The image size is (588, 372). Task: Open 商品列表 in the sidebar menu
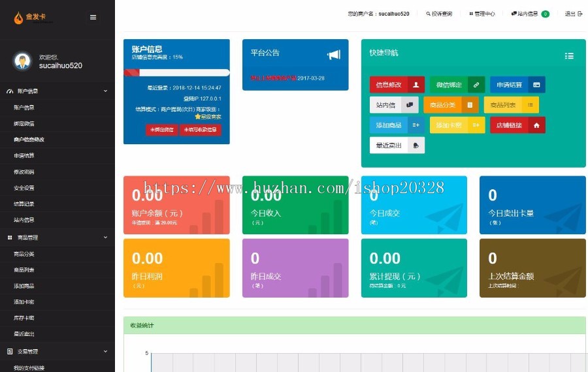(x=24, y=270)
